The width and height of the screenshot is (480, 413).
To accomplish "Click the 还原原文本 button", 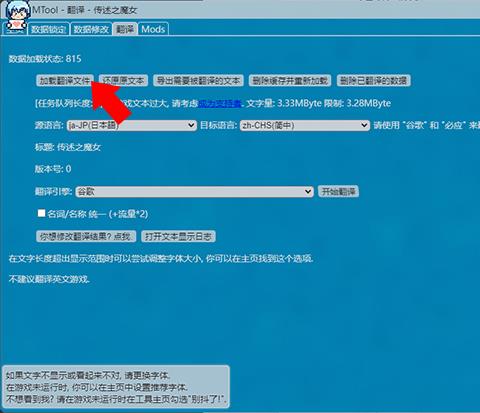I will (x=123, y=81).
